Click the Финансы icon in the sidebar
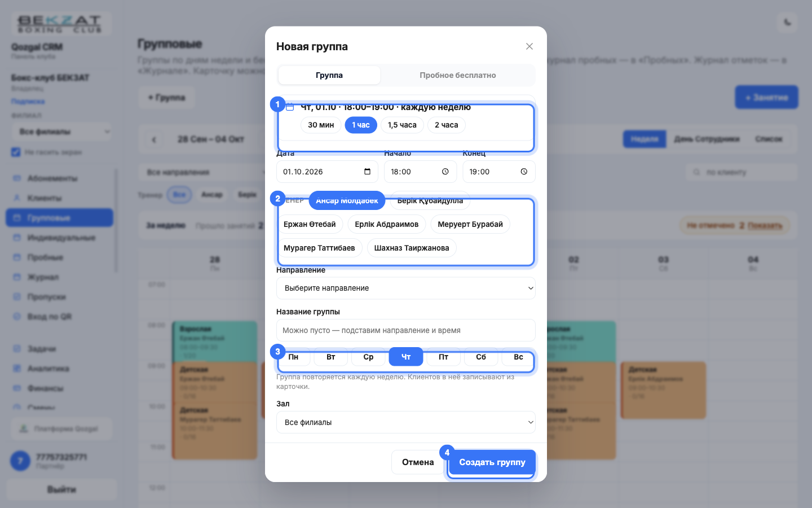 click(x=16, y=388)
